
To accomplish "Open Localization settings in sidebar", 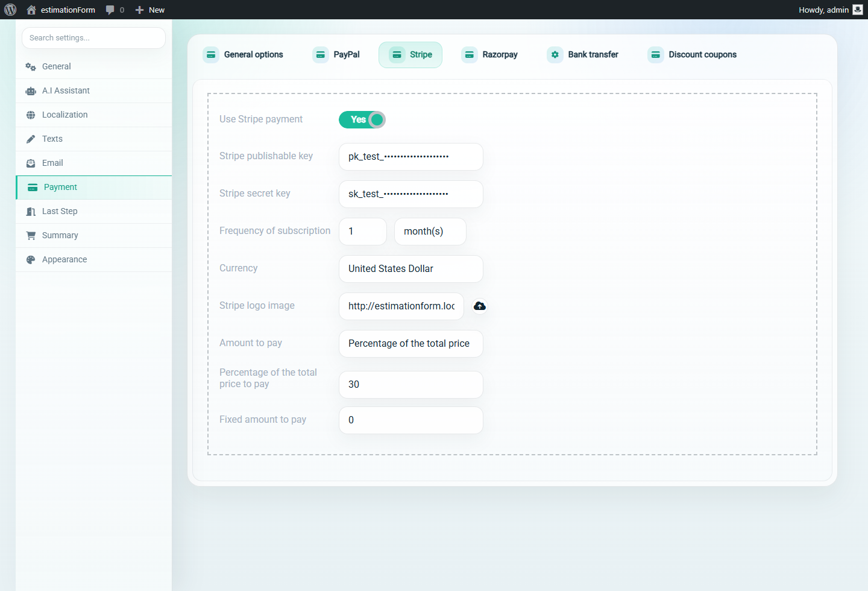I will click(x=93, y=115).
